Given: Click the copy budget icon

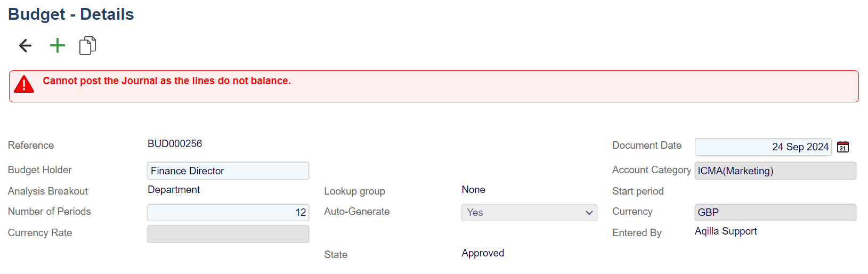Looking at the screenshot, I should point(87,46).
